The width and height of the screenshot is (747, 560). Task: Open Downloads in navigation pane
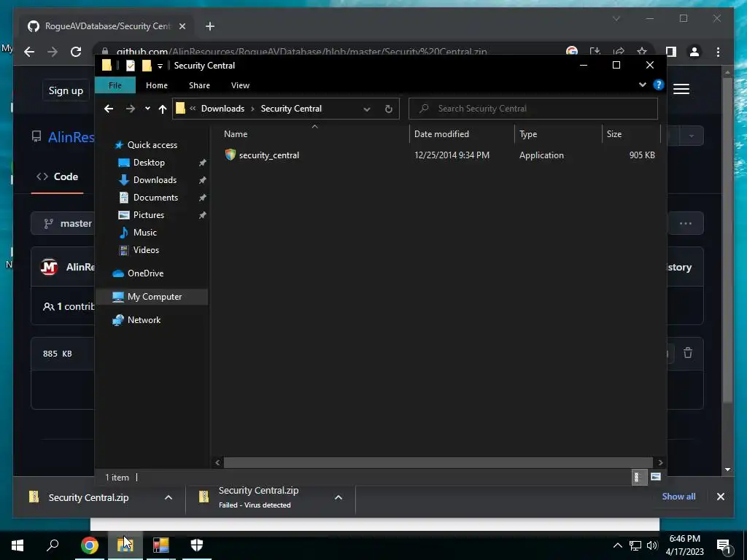[155, 180]
